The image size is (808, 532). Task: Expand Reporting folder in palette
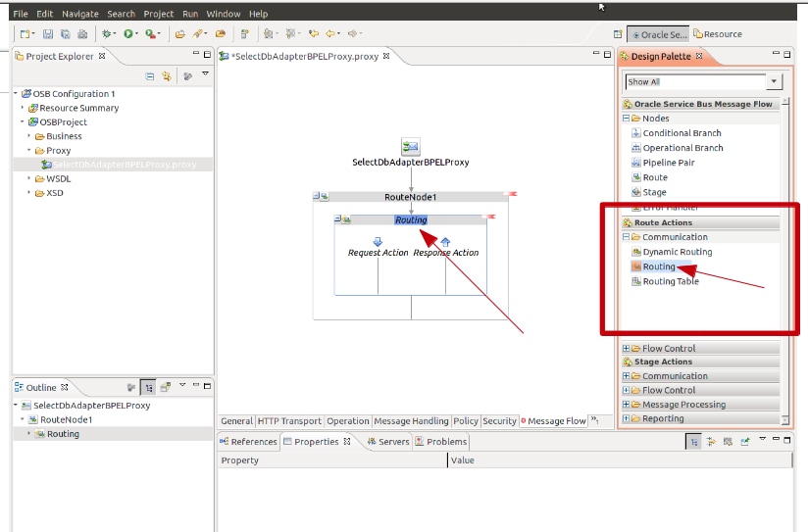point(626,418)
